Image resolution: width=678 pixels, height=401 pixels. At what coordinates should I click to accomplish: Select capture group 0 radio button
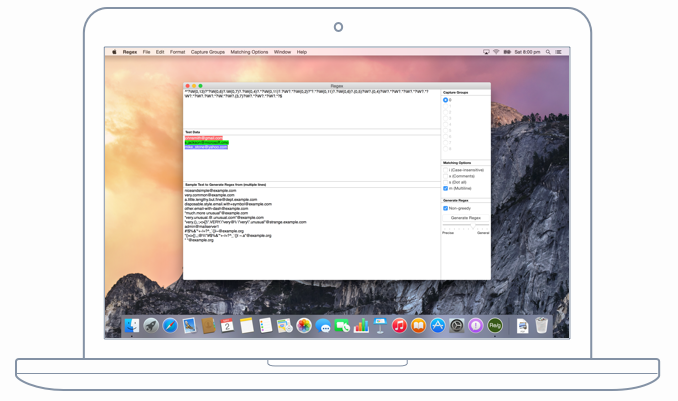pyautogui.click(x=446, y=100)
